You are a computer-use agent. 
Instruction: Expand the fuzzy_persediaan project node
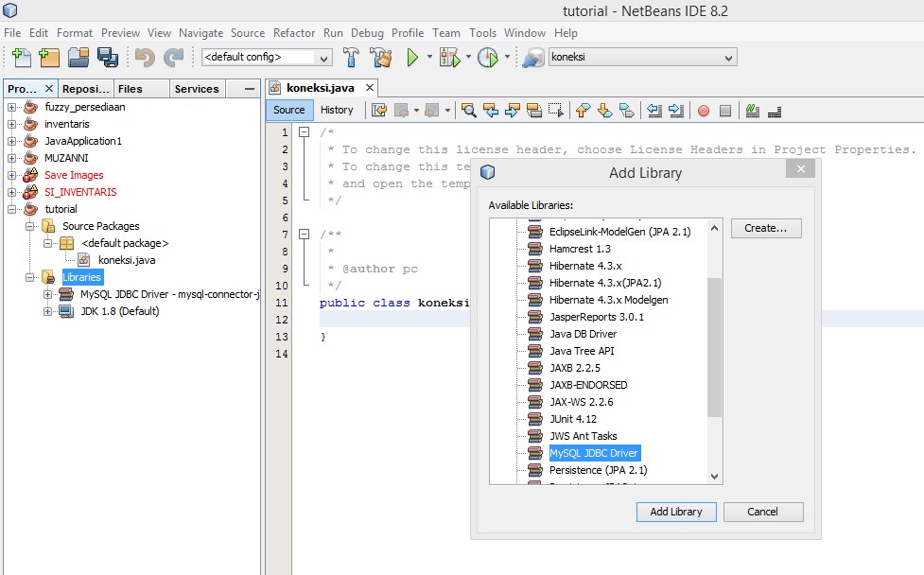[x=12, y=107]
